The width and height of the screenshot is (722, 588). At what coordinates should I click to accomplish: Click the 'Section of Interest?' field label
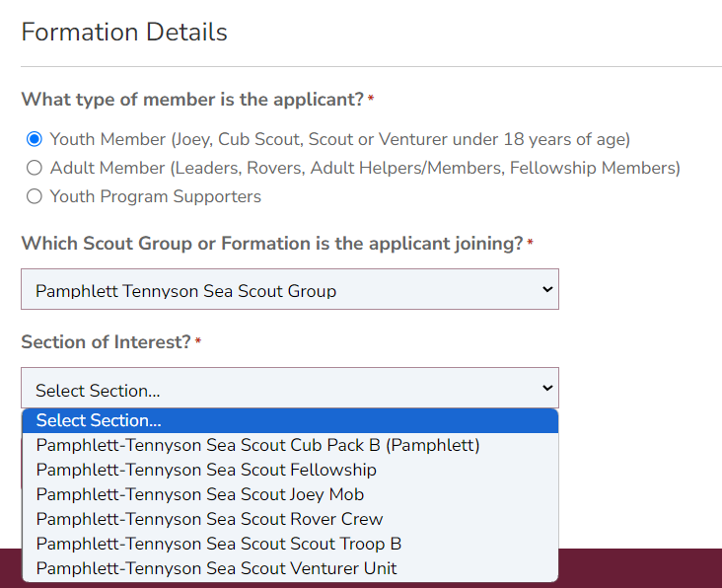[106, 342]
